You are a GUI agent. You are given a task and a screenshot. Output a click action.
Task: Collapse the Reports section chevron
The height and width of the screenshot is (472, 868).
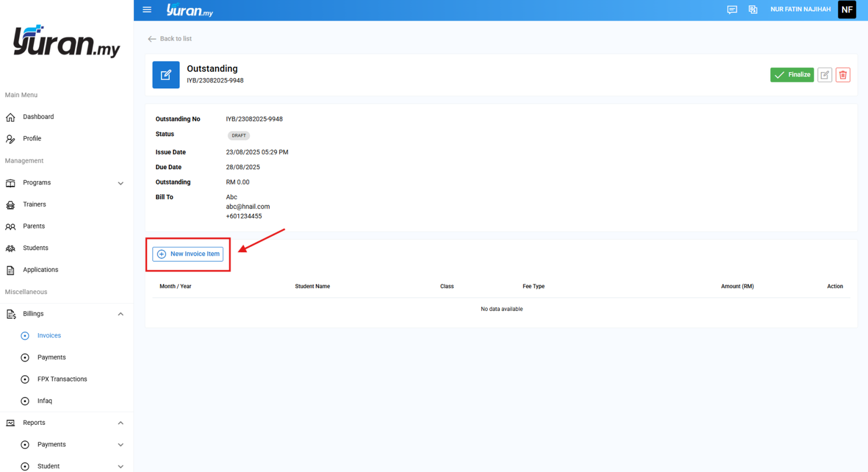pos(121,423)
